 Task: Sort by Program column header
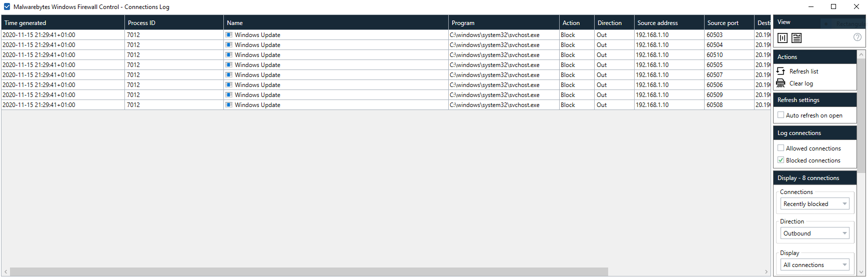[504, 23]
